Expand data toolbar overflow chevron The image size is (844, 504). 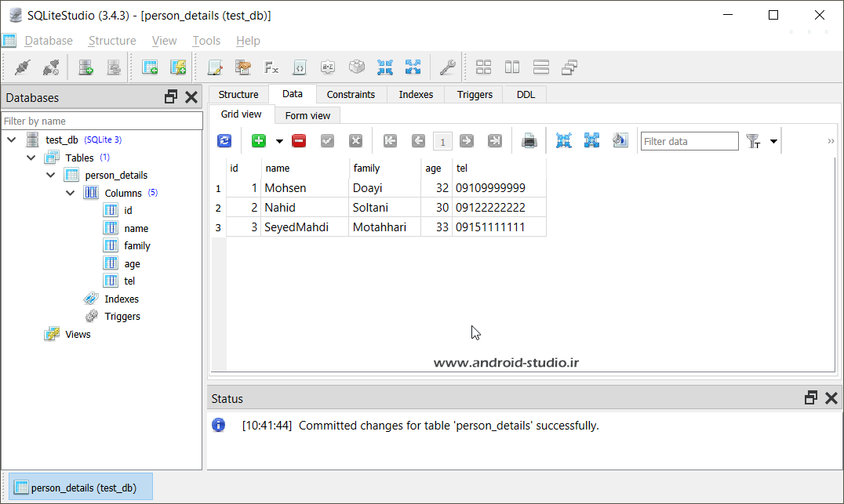[831, 141]
